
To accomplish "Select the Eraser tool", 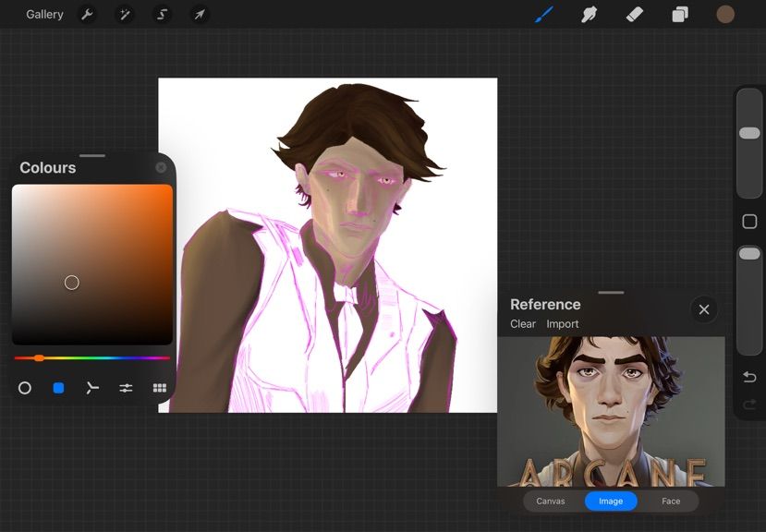I will [x=635, y=15].
